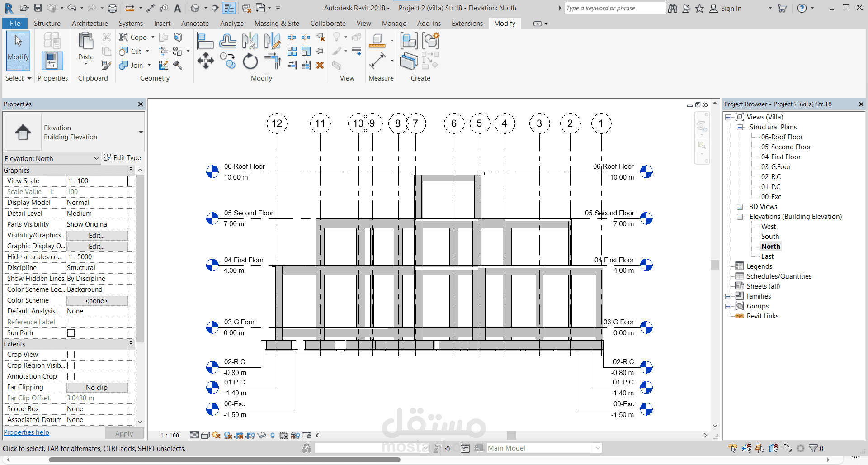
Task: Select the Move tool in Modify panel
Action: (x=206, y=61)
